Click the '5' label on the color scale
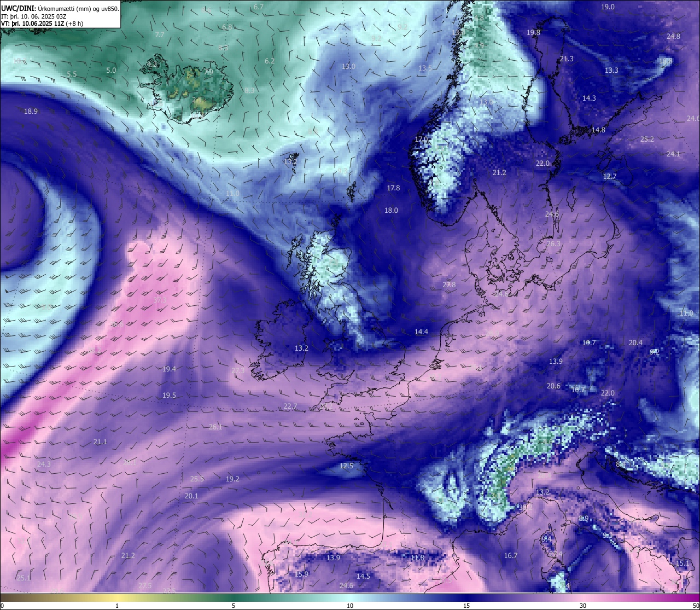The image size is (700, 610). 234,606
